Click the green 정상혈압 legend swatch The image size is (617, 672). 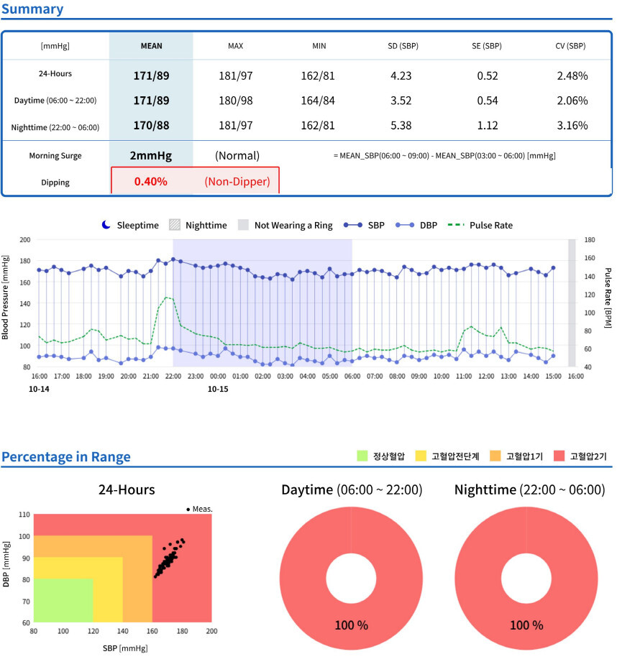[362, 456]
